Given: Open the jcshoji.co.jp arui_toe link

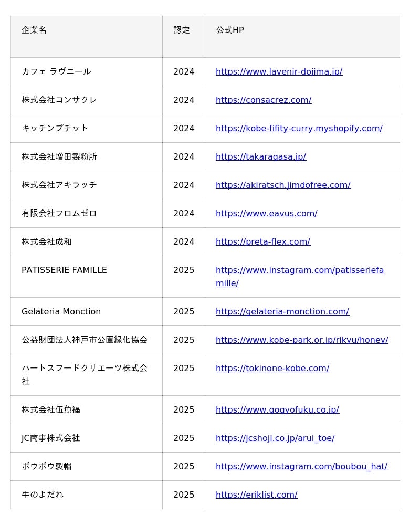Looking at the screenshot, I should (275, 438).
